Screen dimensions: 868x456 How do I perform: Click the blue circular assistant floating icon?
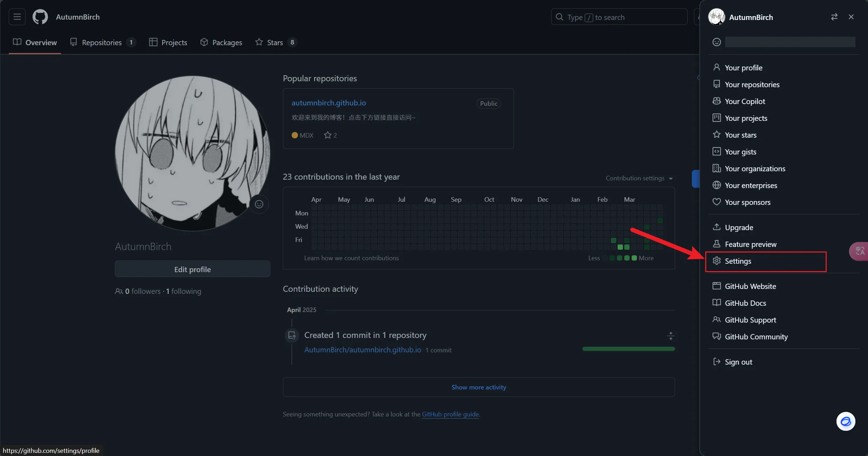coord(846,421)
